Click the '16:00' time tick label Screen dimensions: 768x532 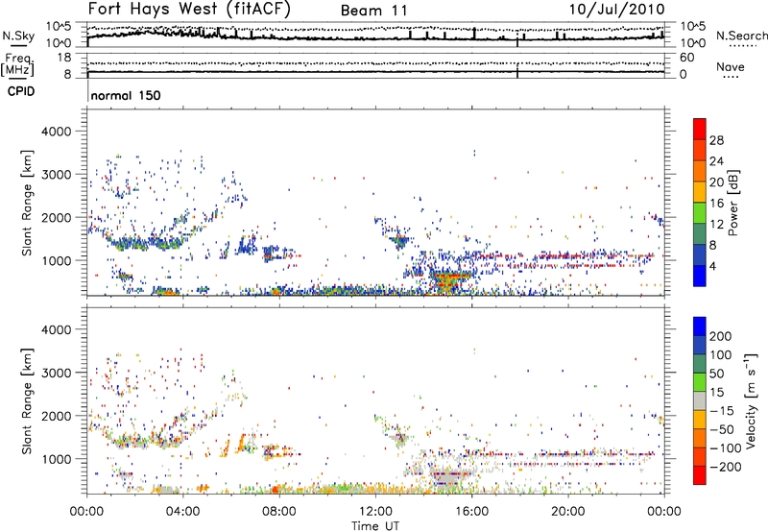click(471, 512)
